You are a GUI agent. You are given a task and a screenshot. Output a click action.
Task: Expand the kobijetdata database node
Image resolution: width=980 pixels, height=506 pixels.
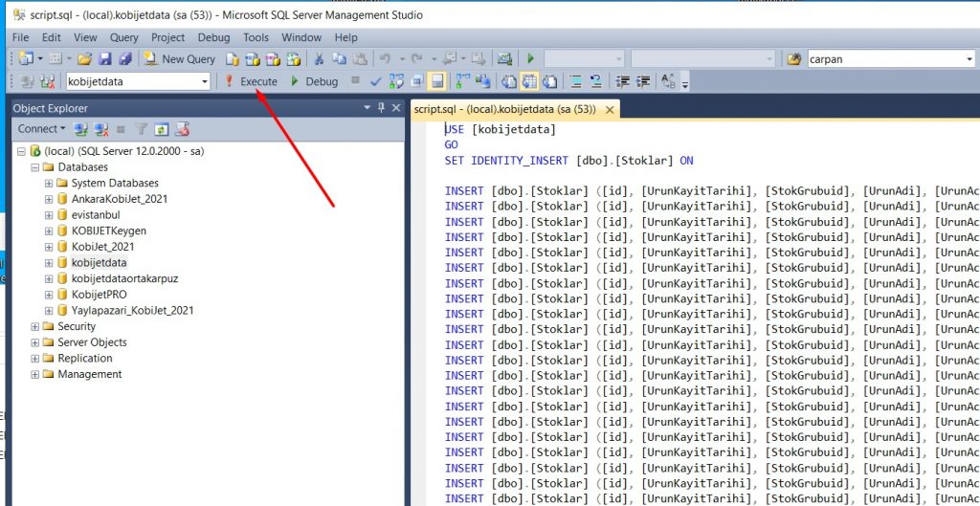49,263
